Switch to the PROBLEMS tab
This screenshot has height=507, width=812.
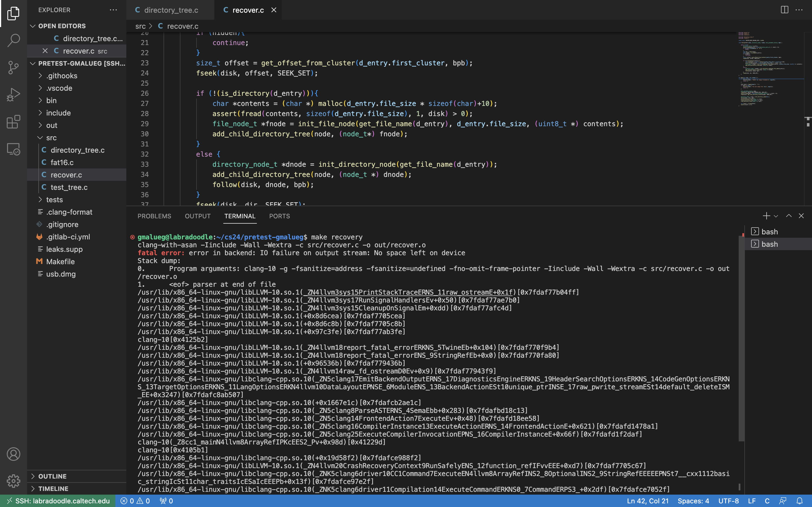click(154, 216)
